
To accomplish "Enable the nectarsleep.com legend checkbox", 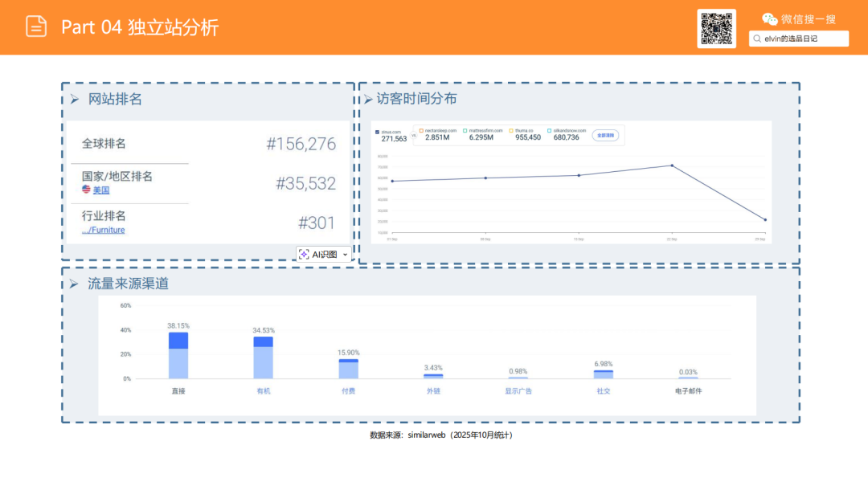I will pyautogui.click(x=421, y=130).
